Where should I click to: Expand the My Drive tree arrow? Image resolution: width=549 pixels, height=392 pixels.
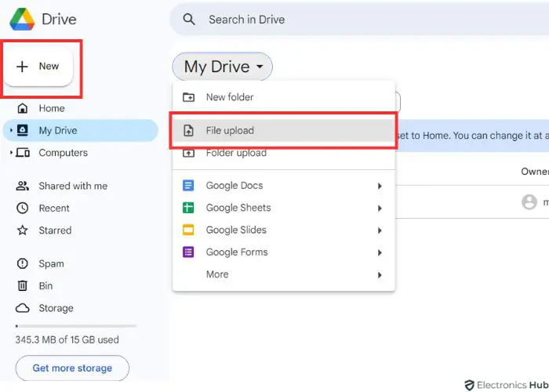pos(11,131)
